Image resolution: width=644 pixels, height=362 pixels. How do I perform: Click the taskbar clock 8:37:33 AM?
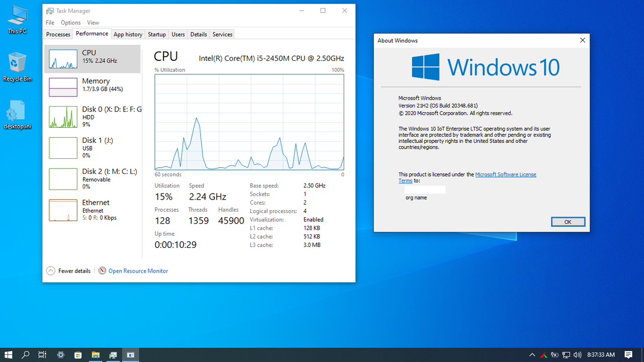601,355
